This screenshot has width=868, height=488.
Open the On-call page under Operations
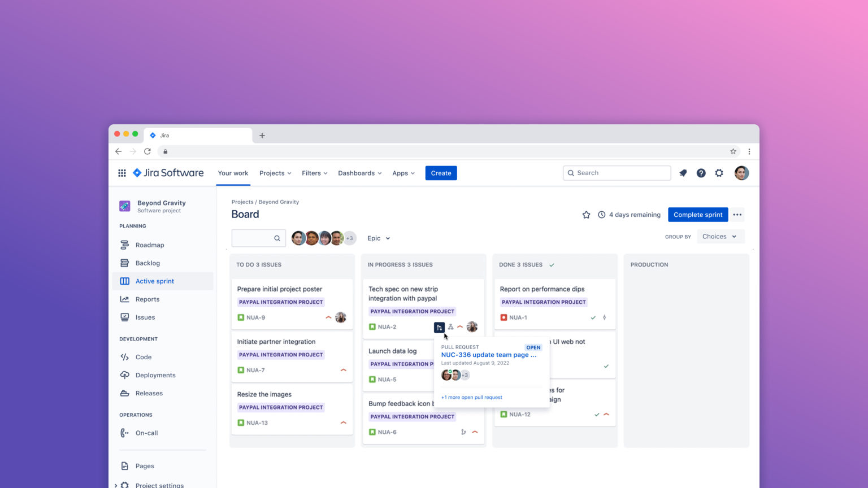click(146, 433)
